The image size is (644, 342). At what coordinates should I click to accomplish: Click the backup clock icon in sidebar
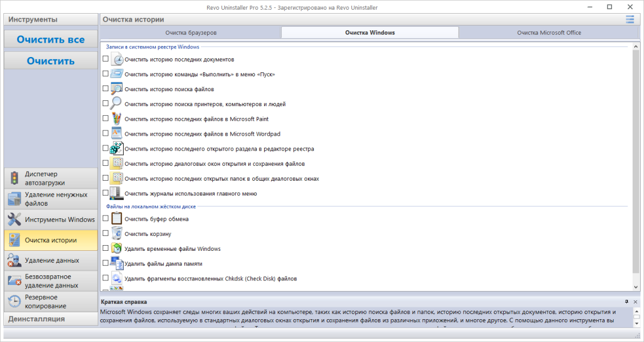[x=14, y=302]
